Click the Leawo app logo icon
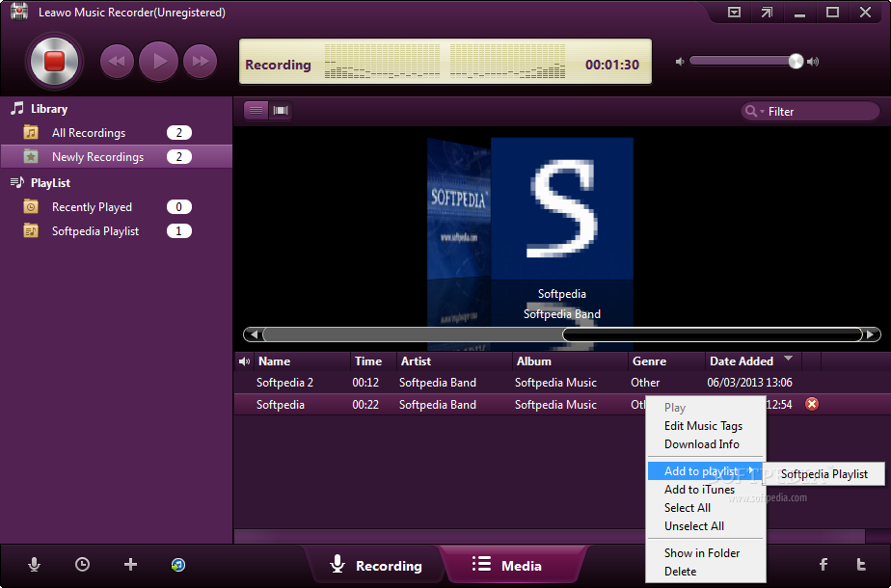 (18, 12)
